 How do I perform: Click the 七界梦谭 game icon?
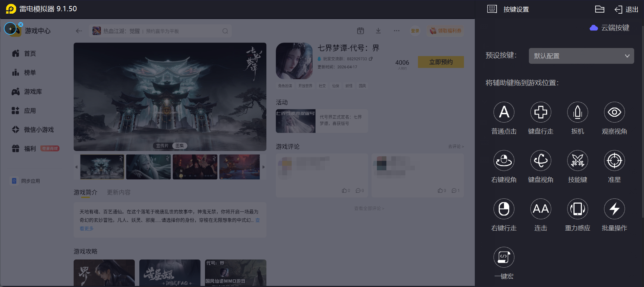click(x=294, y=61)
